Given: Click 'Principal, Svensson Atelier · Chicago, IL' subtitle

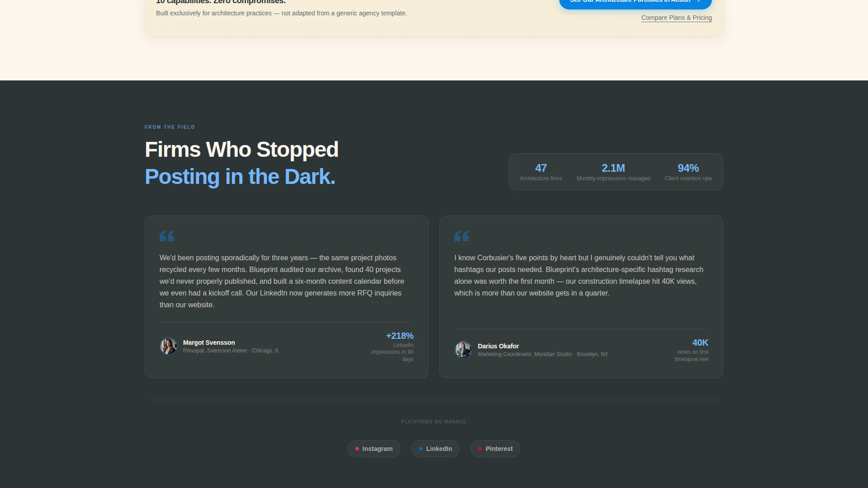Looking at the screenshot, I should 231,351.
